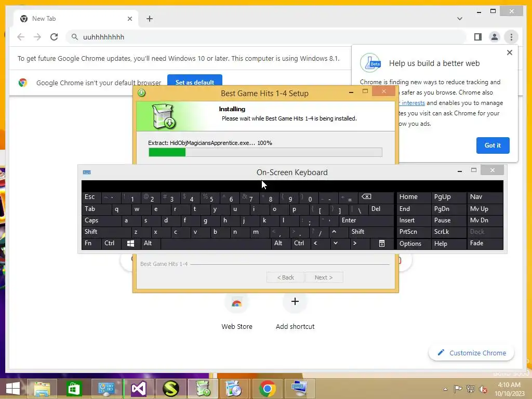Close the Help us build popup
This screenshot has height=399, width=532.
(x=509, y=52)
